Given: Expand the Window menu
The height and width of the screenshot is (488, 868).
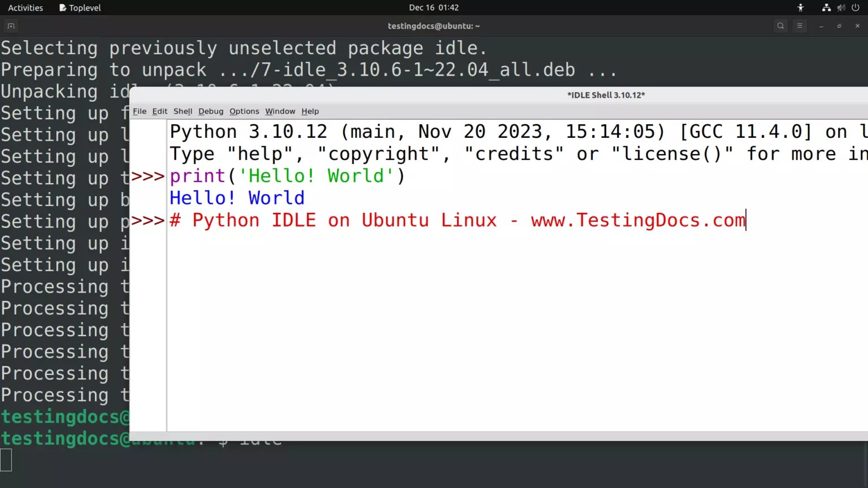Looking at the screenshot, I should pyautogui.click(x=280, y=111).
